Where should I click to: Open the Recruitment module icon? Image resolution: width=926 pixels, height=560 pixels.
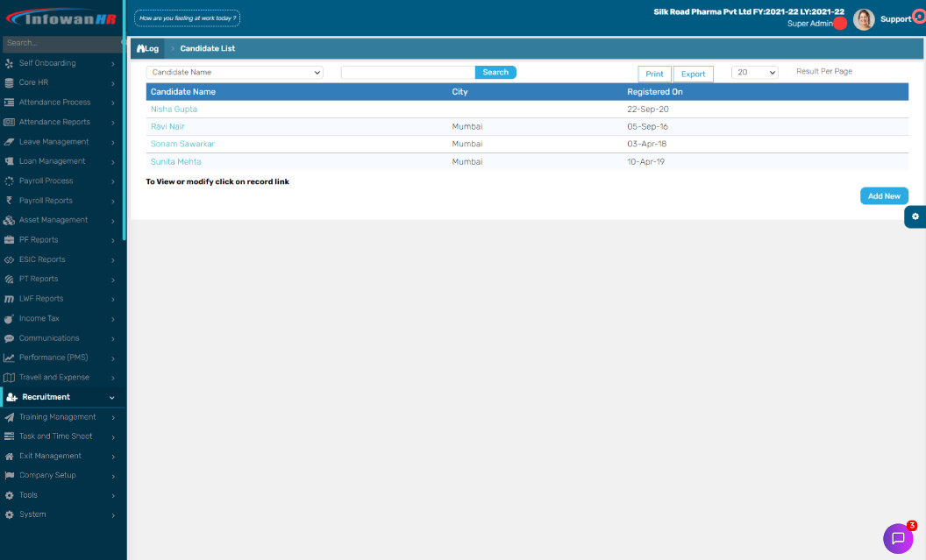[x=11, y=397]
